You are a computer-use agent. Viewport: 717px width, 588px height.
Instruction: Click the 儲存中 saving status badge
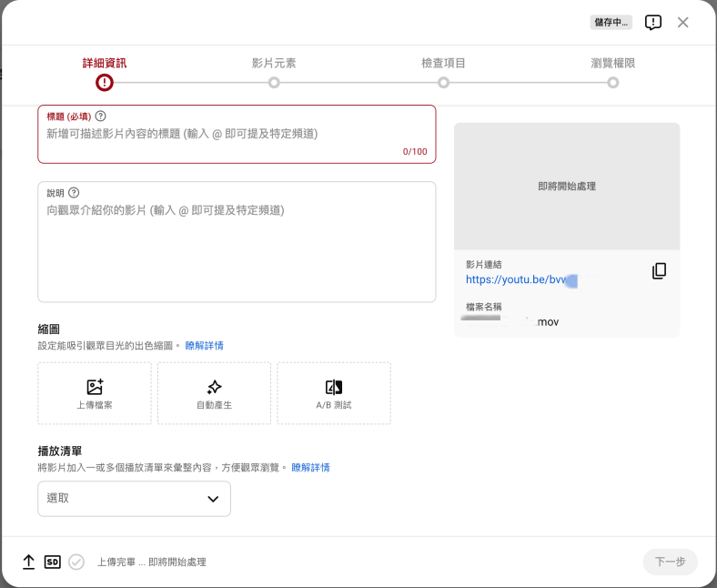pyautogui.click(x=611, y=22)
